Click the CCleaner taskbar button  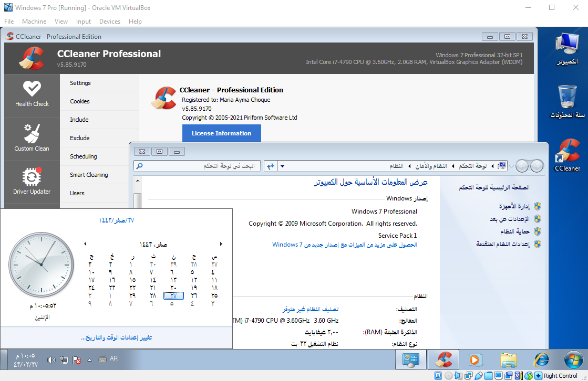point(443,360)
